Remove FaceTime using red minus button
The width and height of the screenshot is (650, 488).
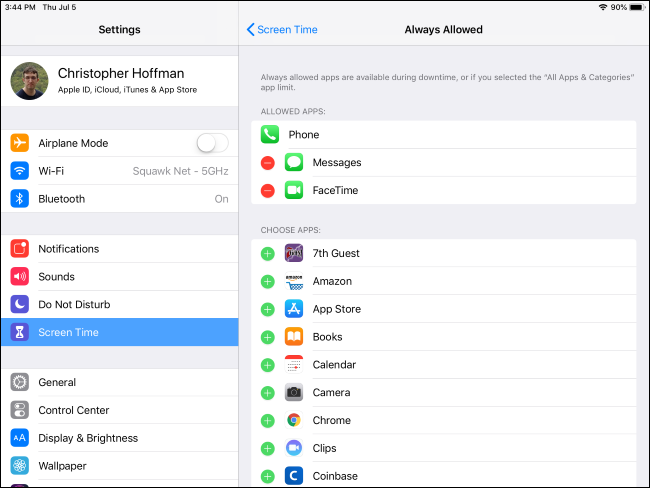(267, 191)
